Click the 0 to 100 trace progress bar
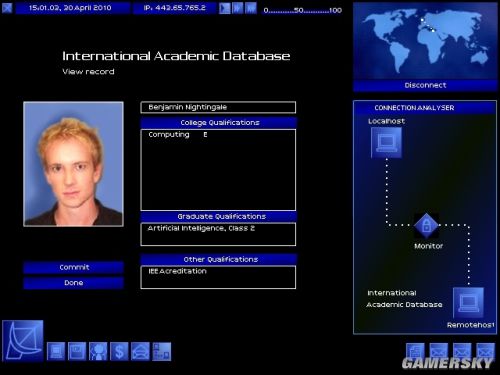 point(303,11)
